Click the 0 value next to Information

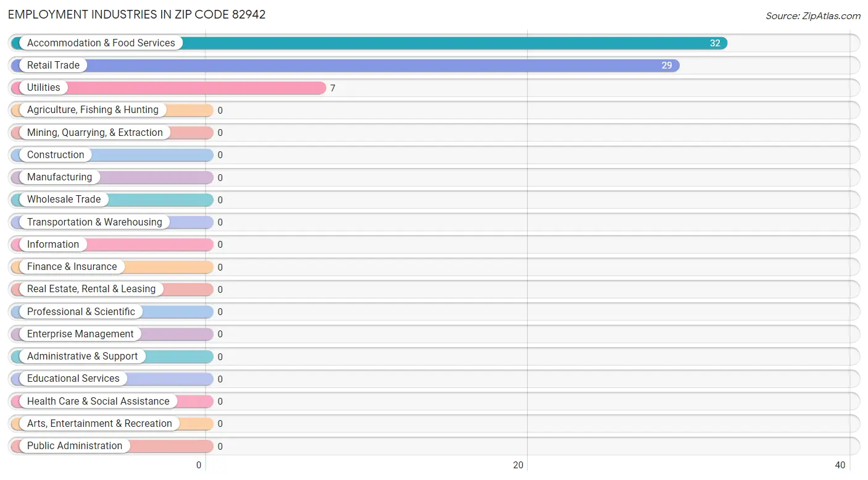[220, 245]
